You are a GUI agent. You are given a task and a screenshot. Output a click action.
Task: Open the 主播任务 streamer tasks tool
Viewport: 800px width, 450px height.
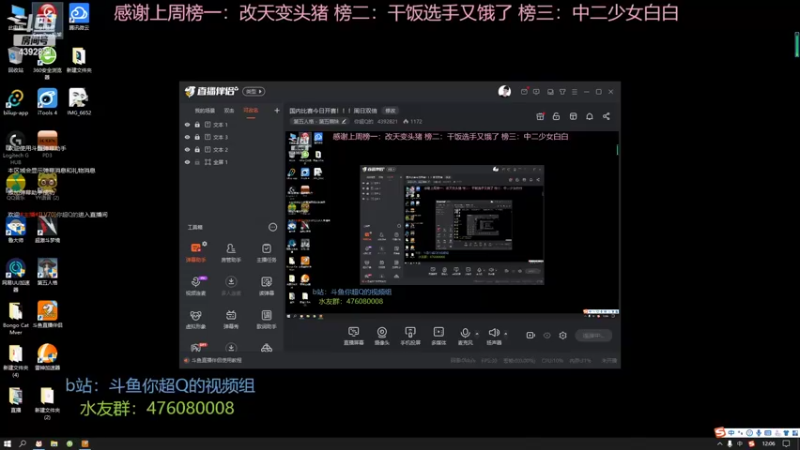click(266, 253)
